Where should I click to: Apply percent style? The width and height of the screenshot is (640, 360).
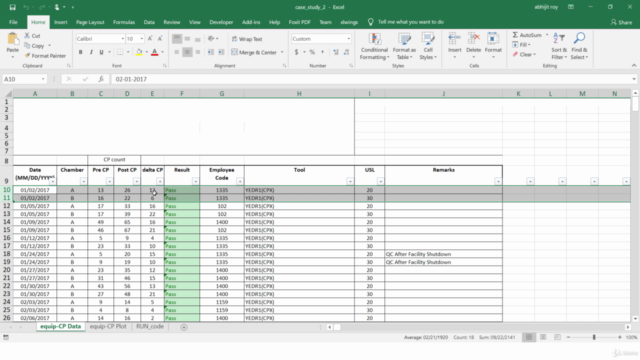(x=312, y=52)
